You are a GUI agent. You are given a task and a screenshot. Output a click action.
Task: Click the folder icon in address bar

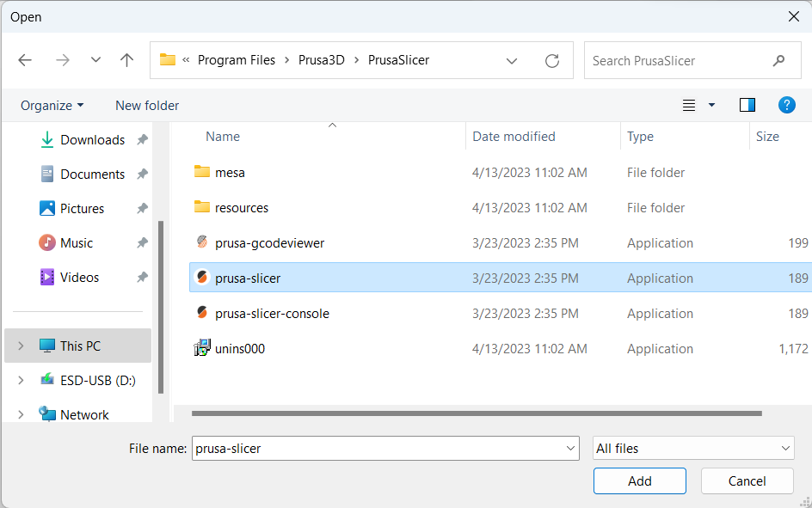167,59
